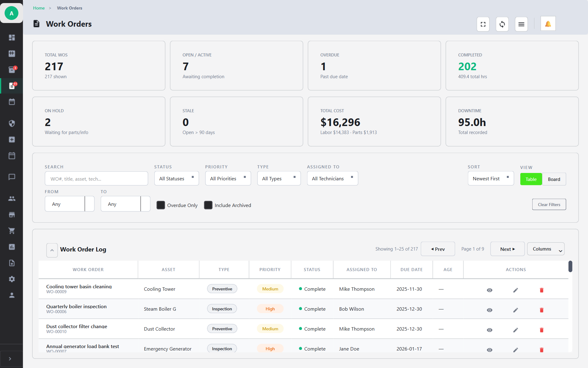Refresh the page with the sync icon

pyautogui.click(x=502, y=24)
